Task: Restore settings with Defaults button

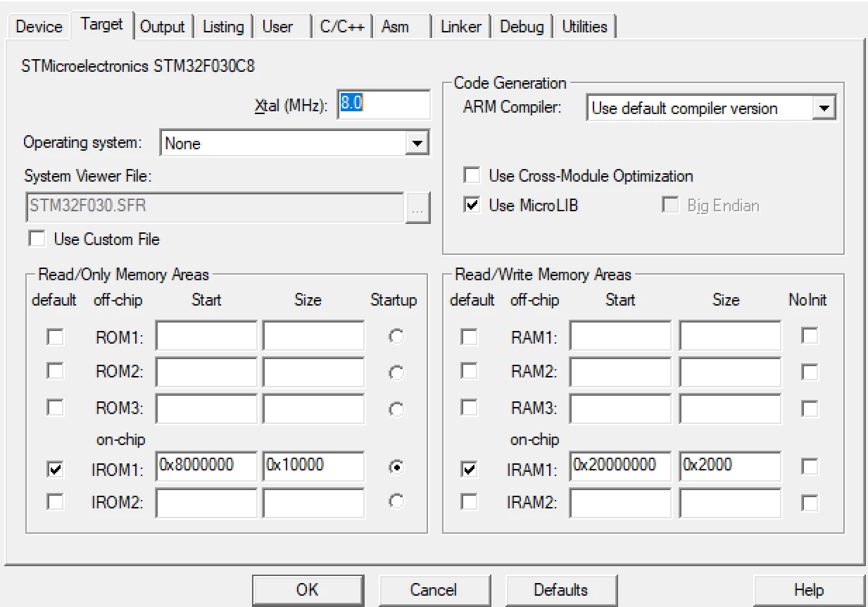Action: [561, 589]
